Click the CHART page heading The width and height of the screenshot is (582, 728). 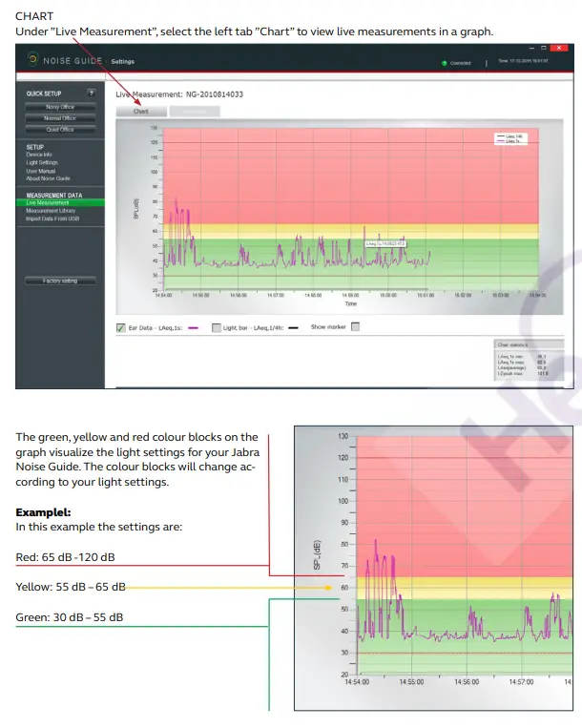(34, 16)
